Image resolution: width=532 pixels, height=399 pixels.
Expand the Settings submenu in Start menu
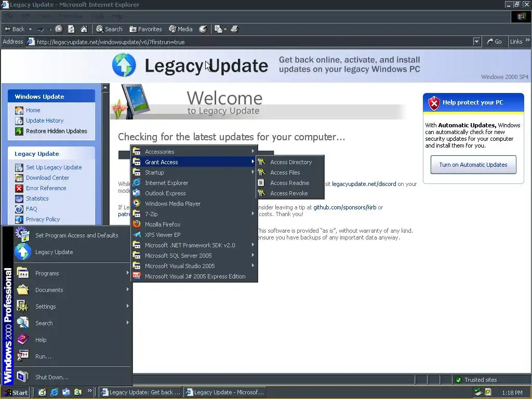point(72,307)
